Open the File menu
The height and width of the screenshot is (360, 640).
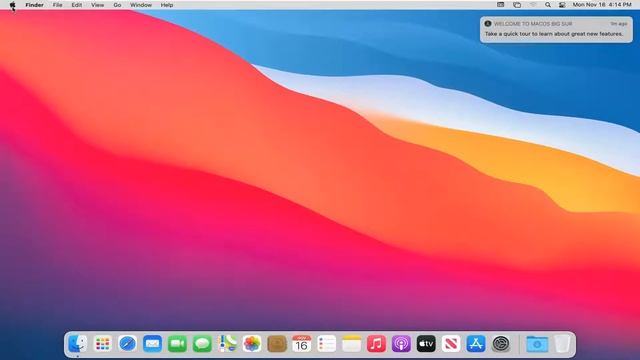pos(58,5)
